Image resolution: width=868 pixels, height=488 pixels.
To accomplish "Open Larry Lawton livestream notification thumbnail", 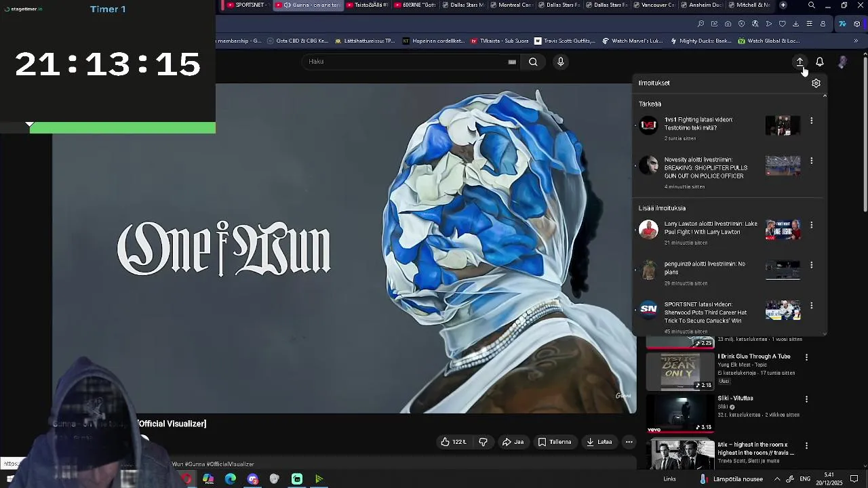I will (x=783, y=230).
